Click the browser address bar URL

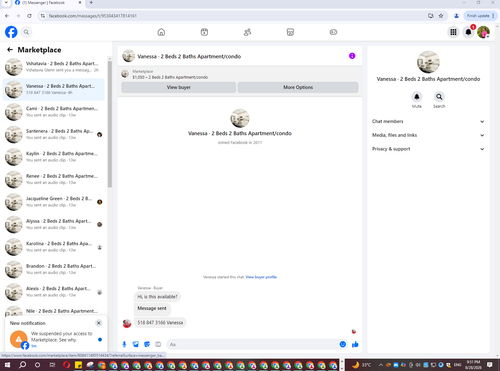(93, 16)
